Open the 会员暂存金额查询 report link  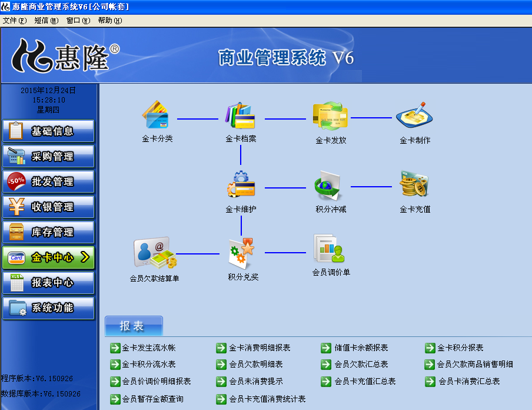[152, 399]
